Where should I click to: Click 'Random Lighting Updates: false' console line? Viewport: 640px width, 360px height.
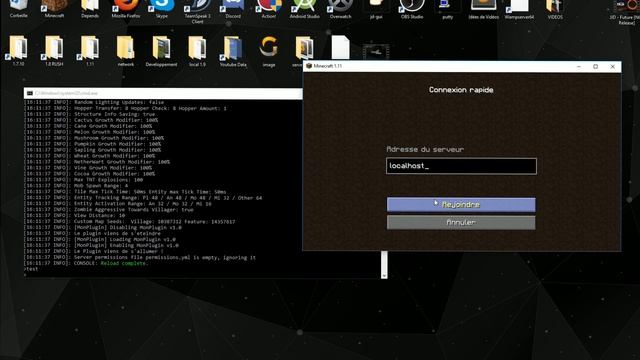click(x=94, y=102)
